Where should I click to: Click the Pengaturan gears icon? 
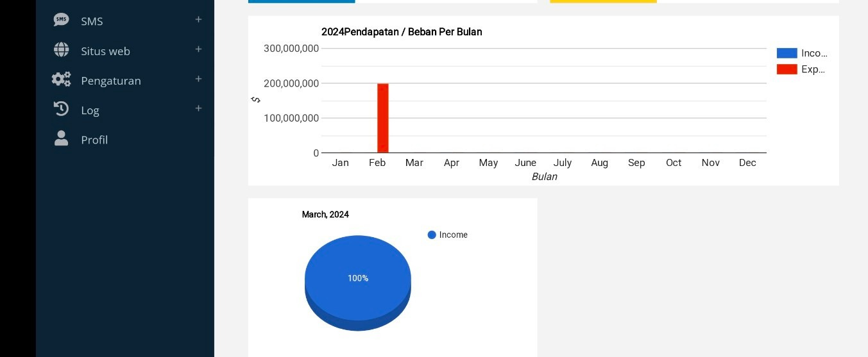point(62,79)
